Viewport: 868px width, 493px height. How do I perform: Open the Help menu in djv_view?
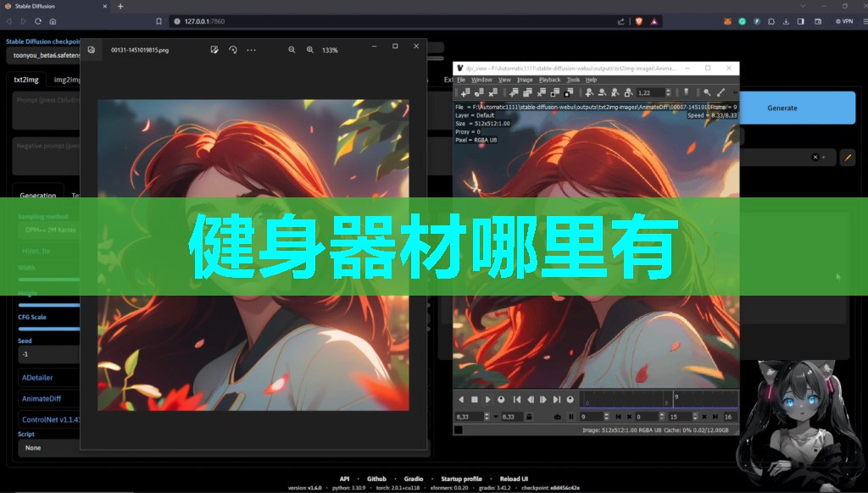[x=591, y=80]
